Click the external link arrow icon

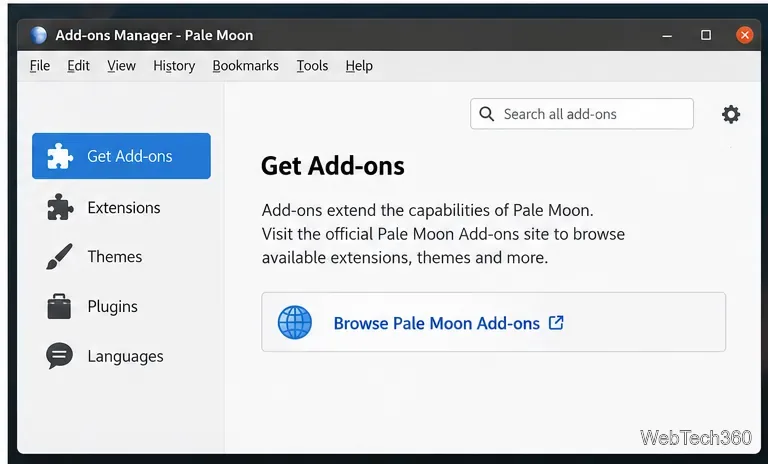[556, 322]
